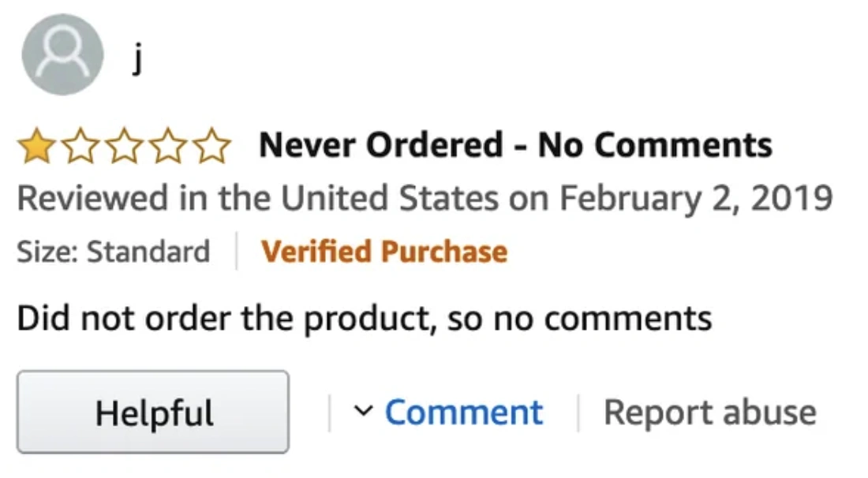Open the Size: Standard variant link
This screenshot has width=868, height=478.
click(114, 251)
